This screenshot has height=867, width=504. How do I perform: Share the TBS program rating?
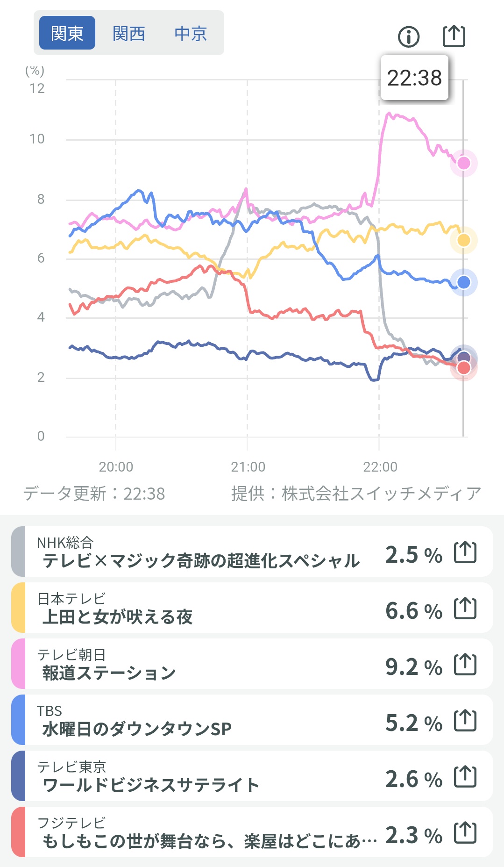465,721
